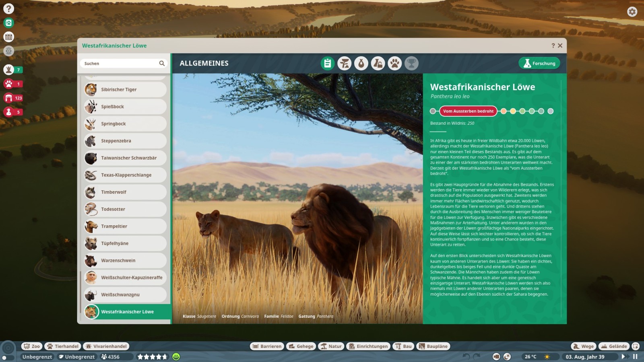644x362 pixels.
Task: Select Tüpfelhyäne from the animal list
Action: point(125,243)
